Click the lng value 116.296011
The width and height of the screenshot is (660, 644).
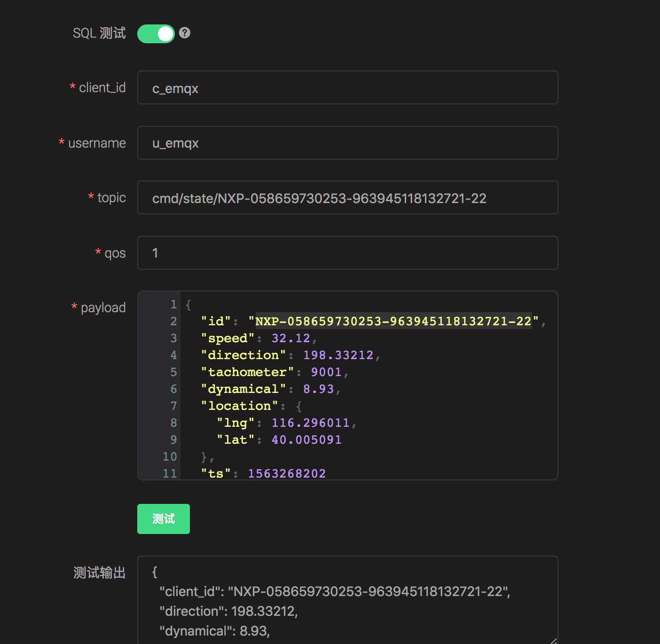(x=310, y=423)
